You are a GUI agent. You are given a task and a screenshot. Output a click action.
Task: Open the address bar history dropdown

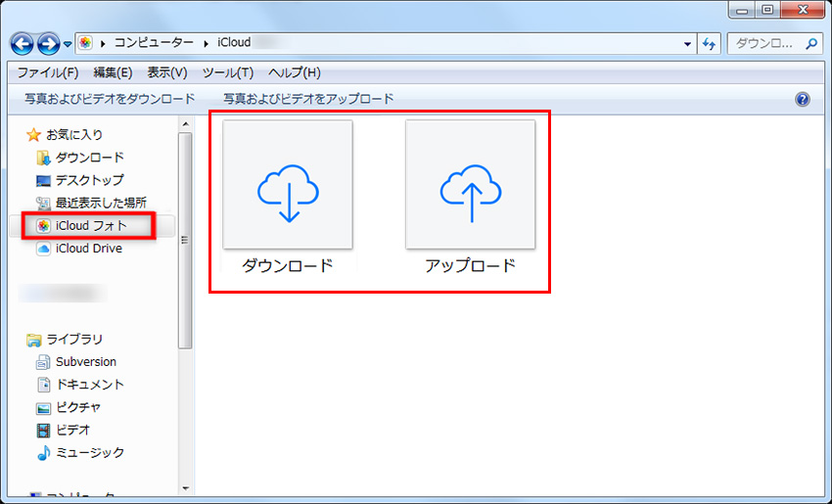(687, 44)
